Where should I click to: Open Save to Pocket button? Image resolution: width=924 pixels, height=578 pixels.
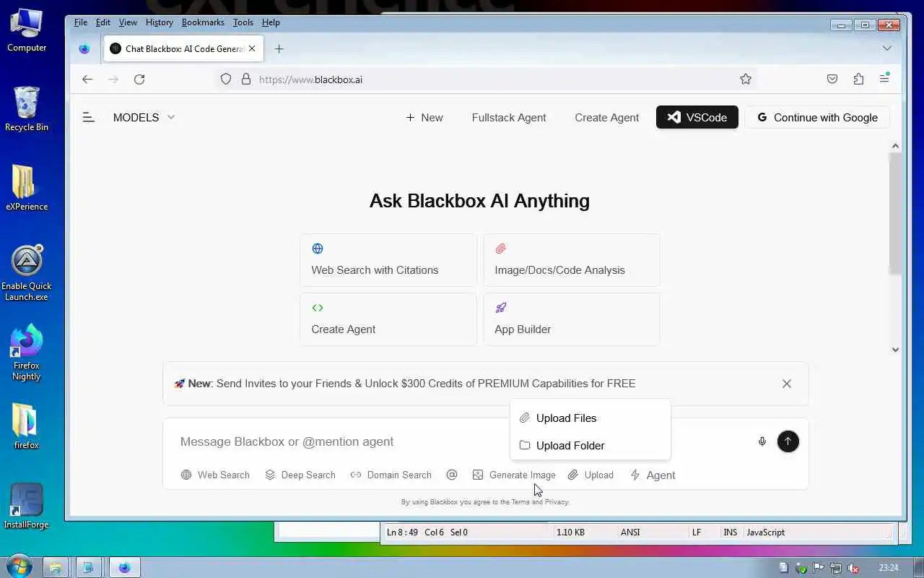832,79
